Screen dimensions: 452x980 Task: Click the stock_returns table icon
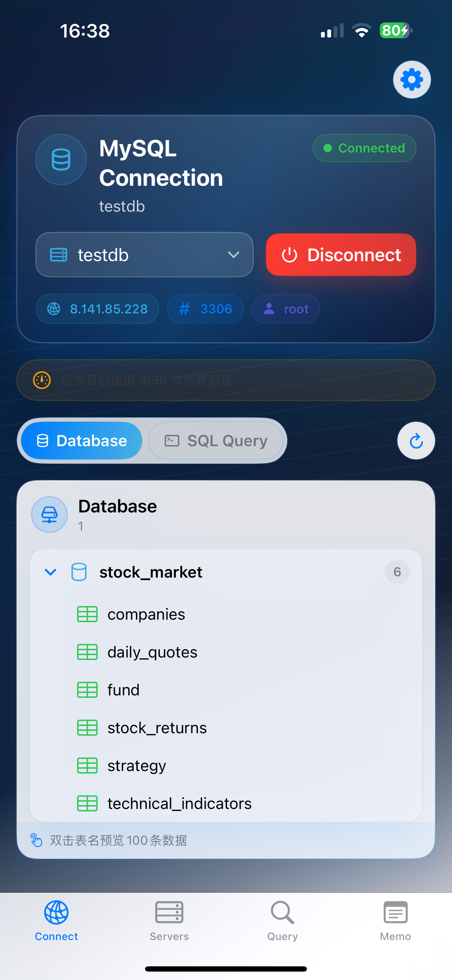87,728
